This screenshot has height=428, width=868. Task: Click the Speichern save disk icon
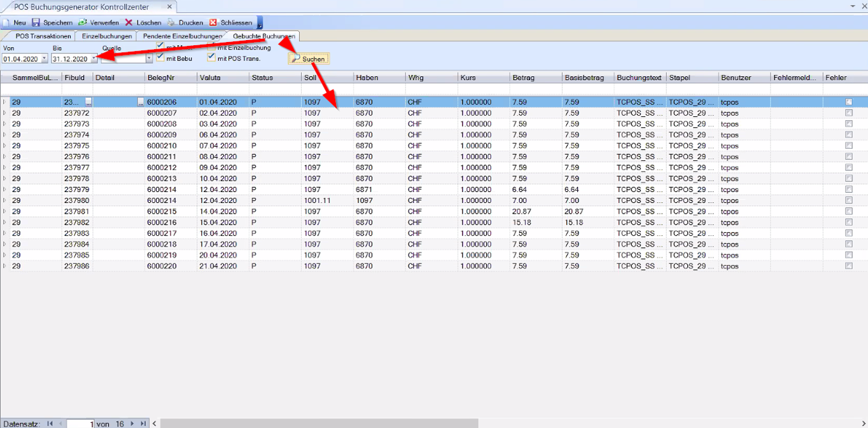click(x=36, y=22)
